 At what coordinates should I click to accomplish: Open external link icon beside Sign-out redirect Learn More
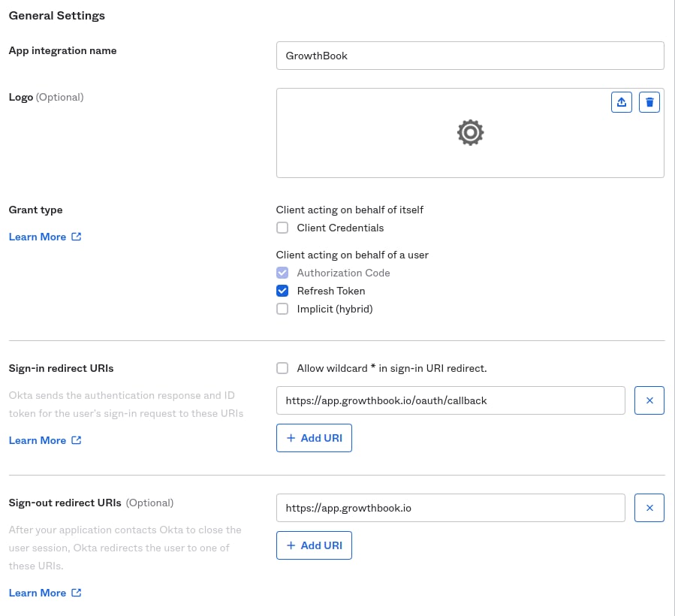coord(76,593)
